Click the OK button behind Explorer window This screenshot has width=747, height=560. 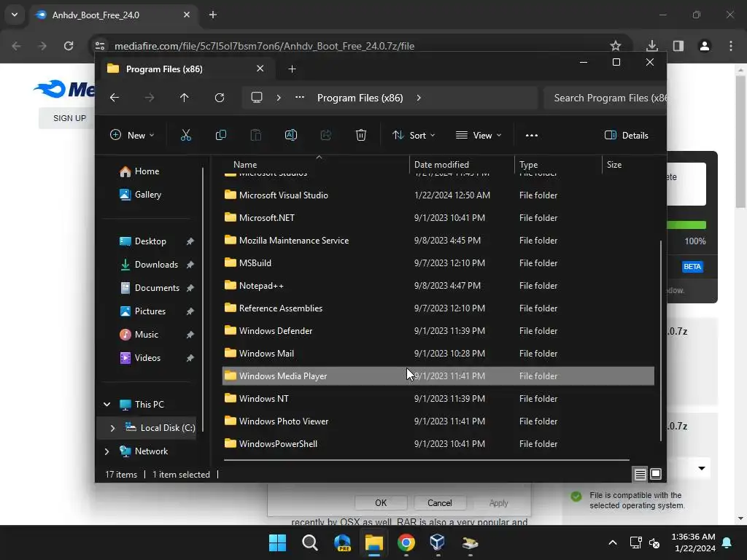(x=381, y=503)
